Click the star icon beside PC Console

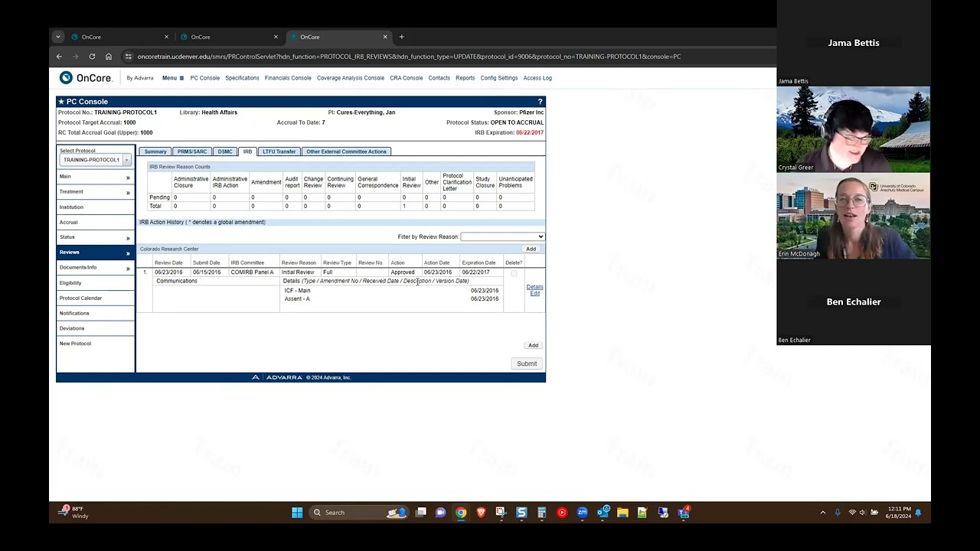(x=61, y=101)
